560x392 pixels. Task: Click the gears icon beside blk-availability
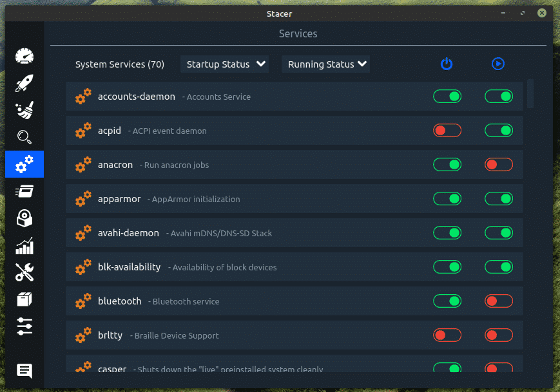[x=83, y=267]
